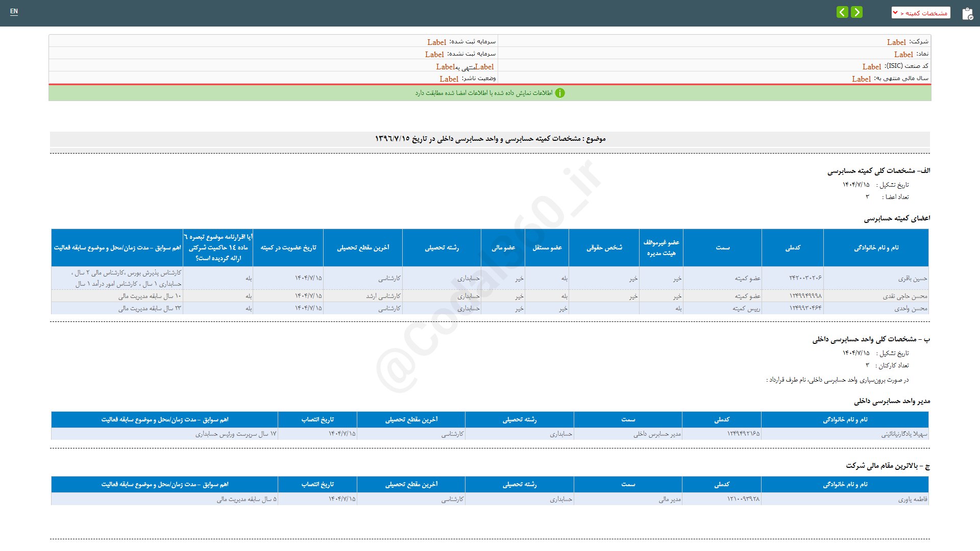980x551 pixels.
Task: Select the محسن واحدی name cell
Action: tap(911, 308)
